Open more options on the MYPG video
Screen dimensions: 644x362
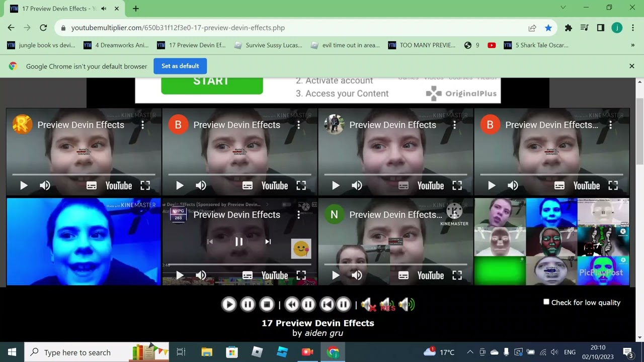(x=298, y=215)
